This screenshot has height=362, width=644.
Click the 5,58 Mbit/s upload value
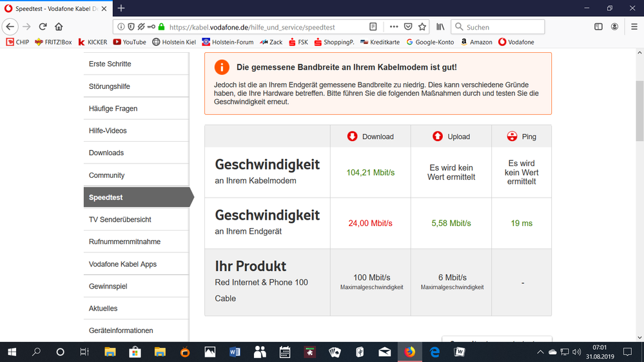tap(451, 224)
